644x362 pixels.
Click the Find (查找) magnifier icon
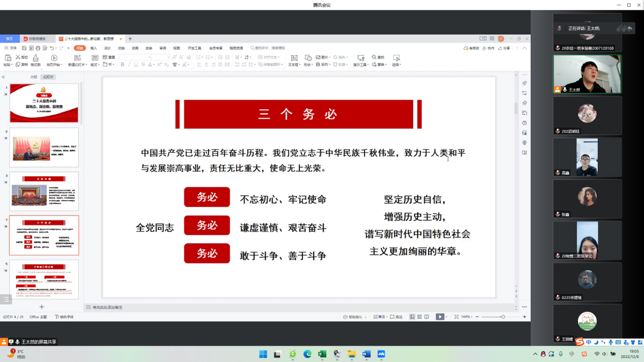tap(378, 57)
